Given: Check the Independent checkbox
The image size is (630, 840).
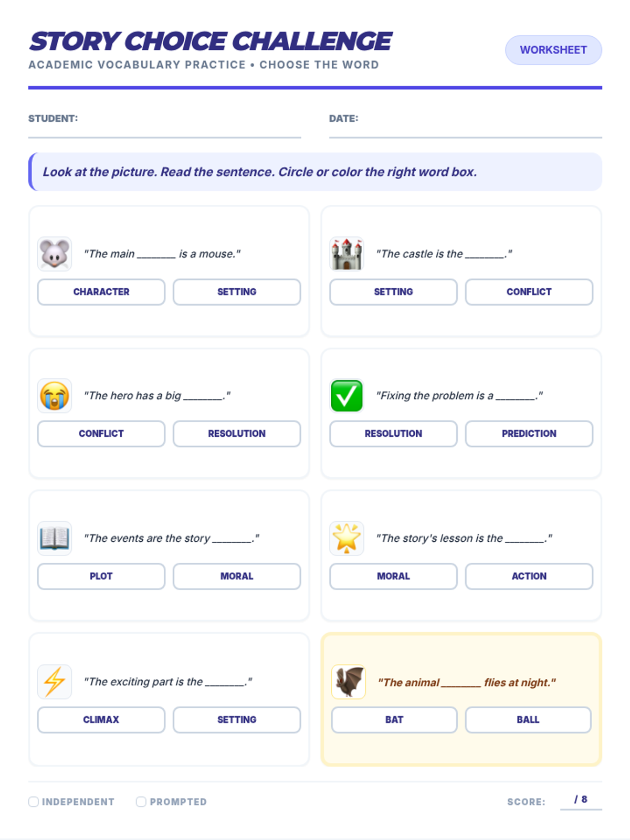Looking at the screenshot, I should (34, 802).
